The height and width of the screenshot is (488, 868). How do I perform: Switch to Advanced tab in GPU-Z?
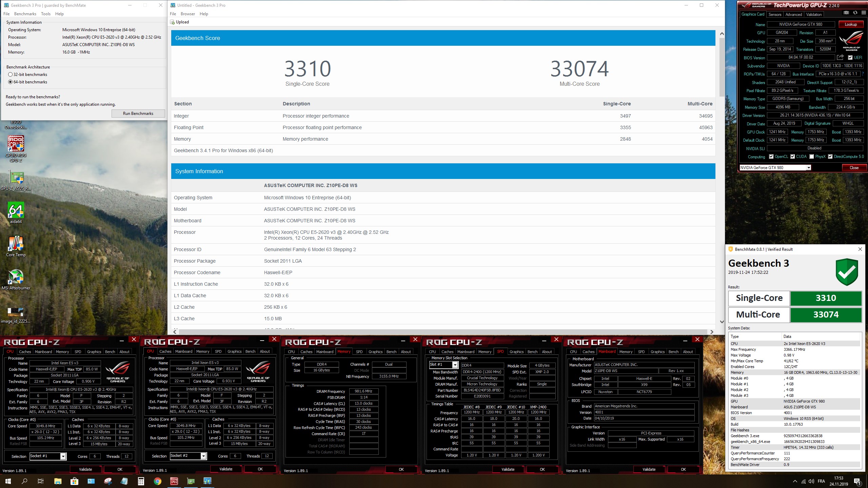(x=794, y=14)
